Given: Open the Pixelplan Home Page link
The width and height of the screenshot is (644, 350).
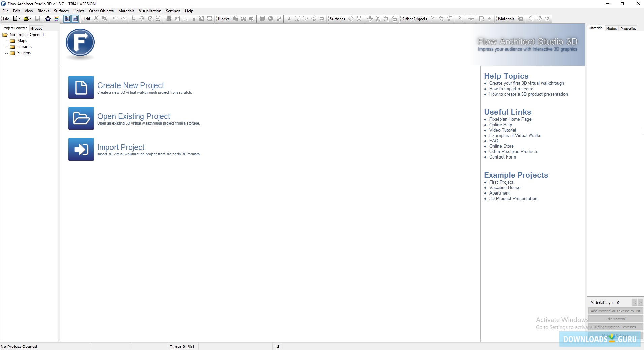Looking at the screenshot, I should (510, 119).
